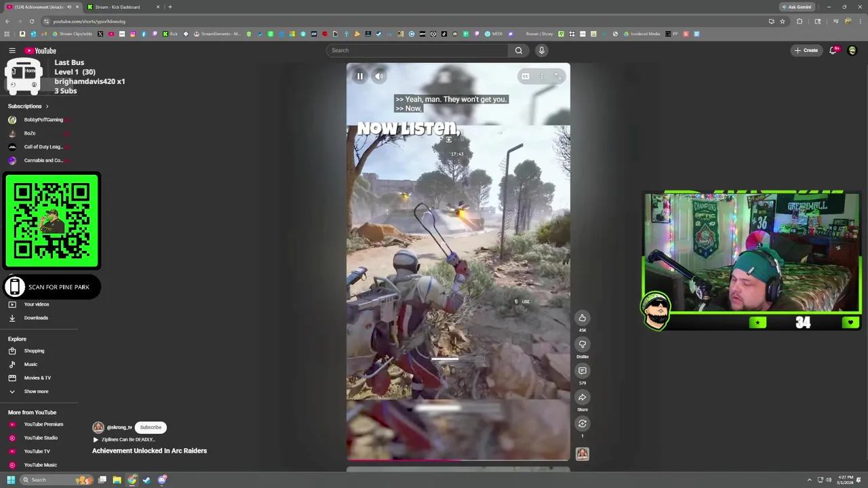Screen dimensions: 868x488
Task: Enter fullscreen on the Short player
Action: 557,77
